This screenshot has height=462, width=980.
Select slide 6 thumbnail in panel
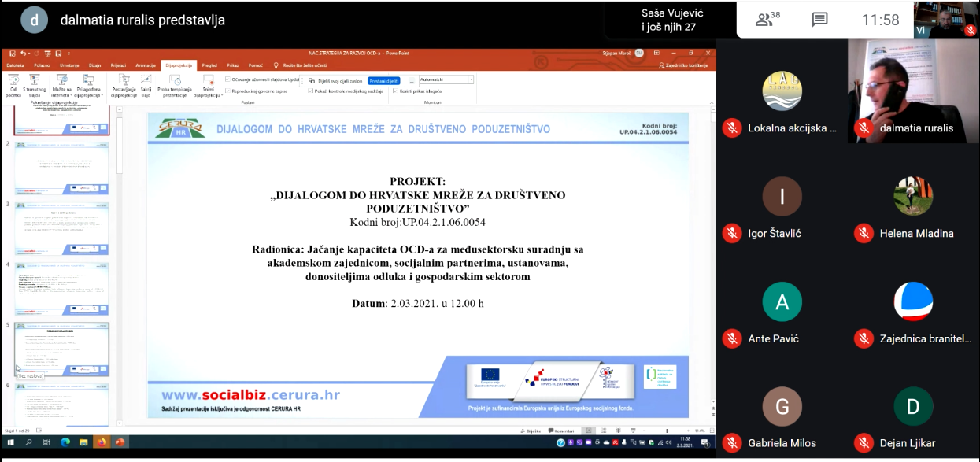click(x=61, y=405)
